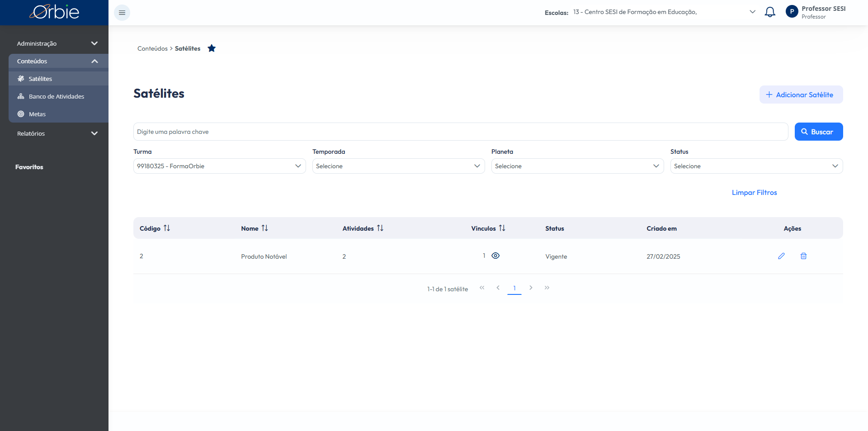Image resolution: width=868 pixels, height=431 pixels.
Task: Sort the table by Atividades
Action: tap(380, 228)
